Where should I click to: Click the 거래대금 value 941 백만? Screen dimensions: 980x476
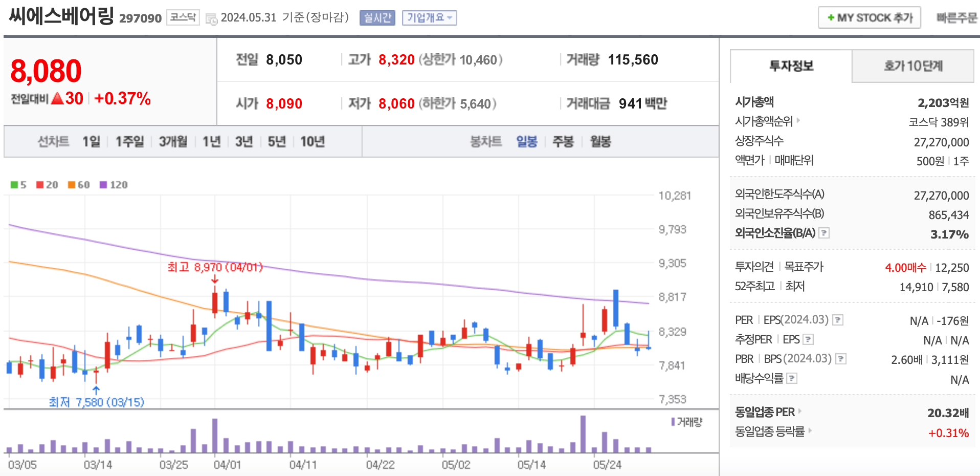[643, 104]
